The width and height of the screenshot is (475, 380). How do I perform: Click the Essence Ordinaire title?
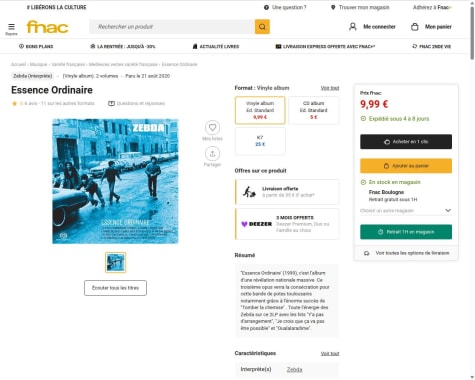click(x=52, y=90)
